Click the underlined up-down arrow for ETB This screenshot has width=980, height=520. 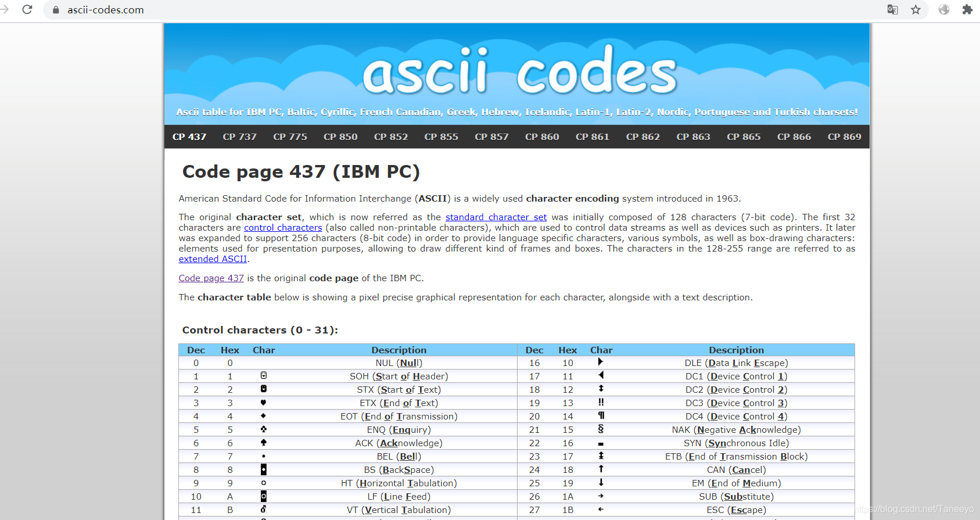(601, 456)
